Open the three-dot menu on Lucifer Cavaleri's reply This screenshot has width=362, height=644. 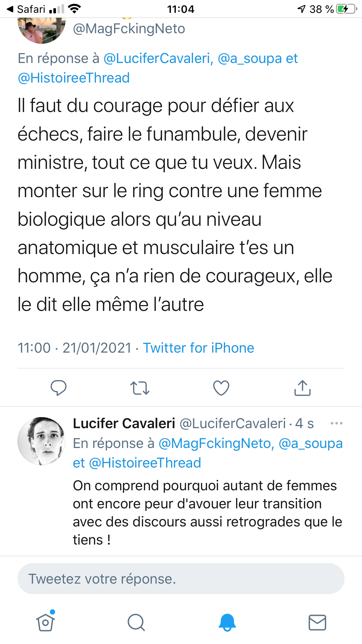336,423
